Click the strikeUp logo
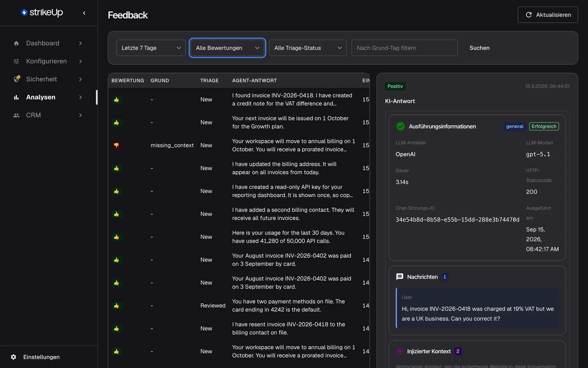Image resolution: width=588 pixels, height=368 pixels. click(42, 13)
